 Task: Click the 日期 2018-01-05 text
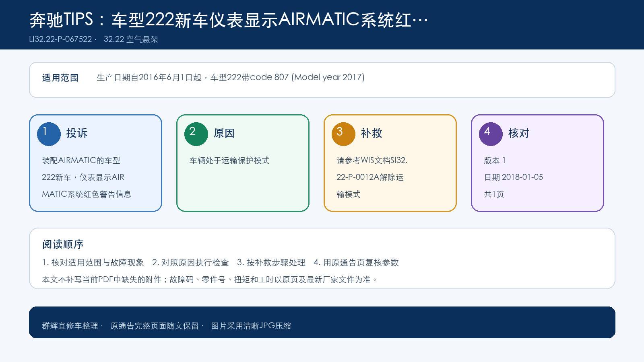tap(513, 177)
